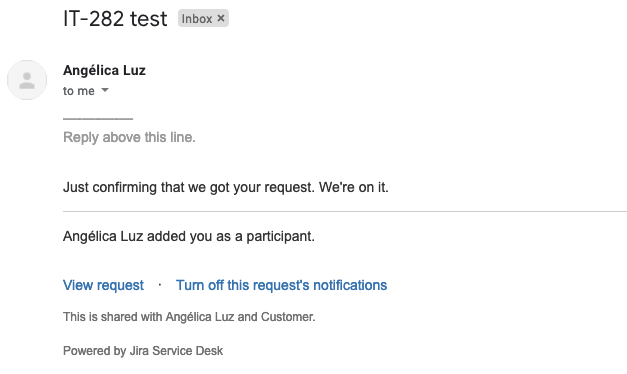Click the Inbox label chip
Screen dimensions: 627x374
[203, 18]
